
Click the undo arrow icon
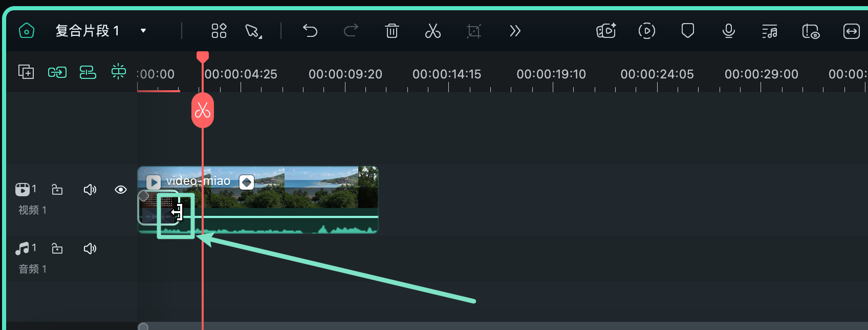pyautogui.click(x=310, y=31)
